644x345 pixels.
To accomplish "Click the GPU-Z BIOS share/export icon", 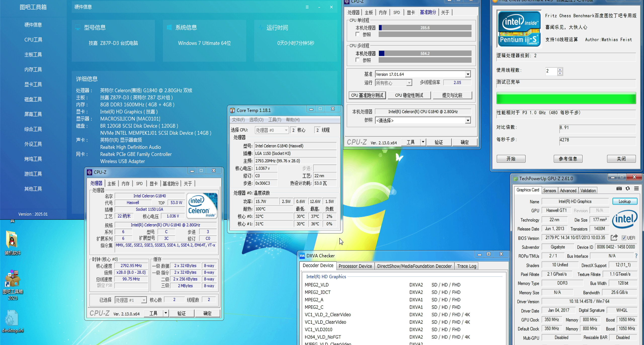I will (x=614, y=237).
